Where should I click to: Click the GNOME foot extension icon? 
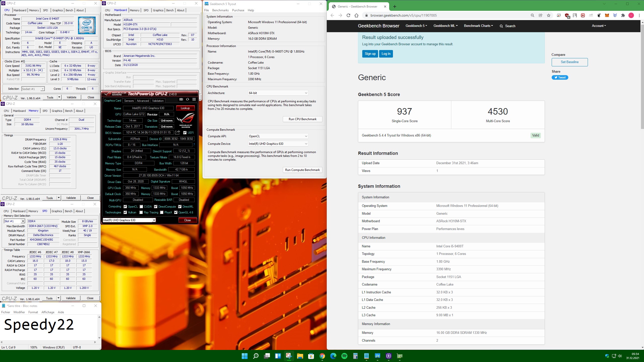[599, 15]
